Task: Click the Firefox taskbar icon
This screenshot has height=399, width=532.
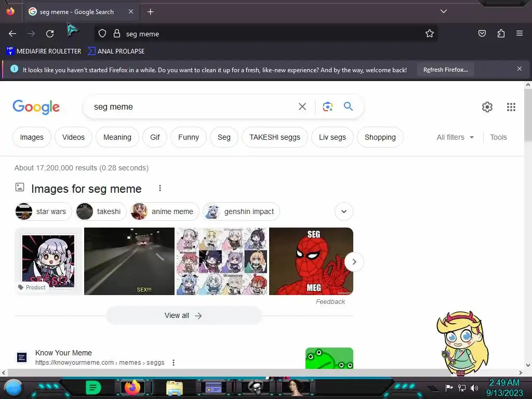Action: (x=132, y=388)
